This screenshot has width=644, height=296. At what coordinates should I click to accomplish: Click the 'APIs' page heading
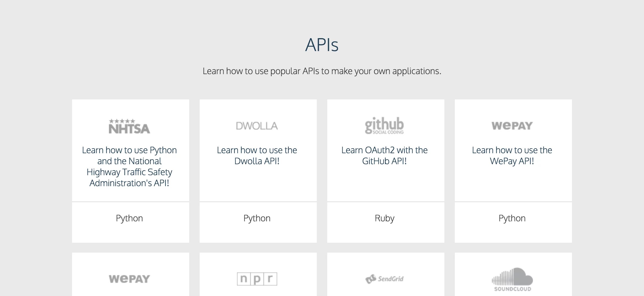tap(322, 45)
